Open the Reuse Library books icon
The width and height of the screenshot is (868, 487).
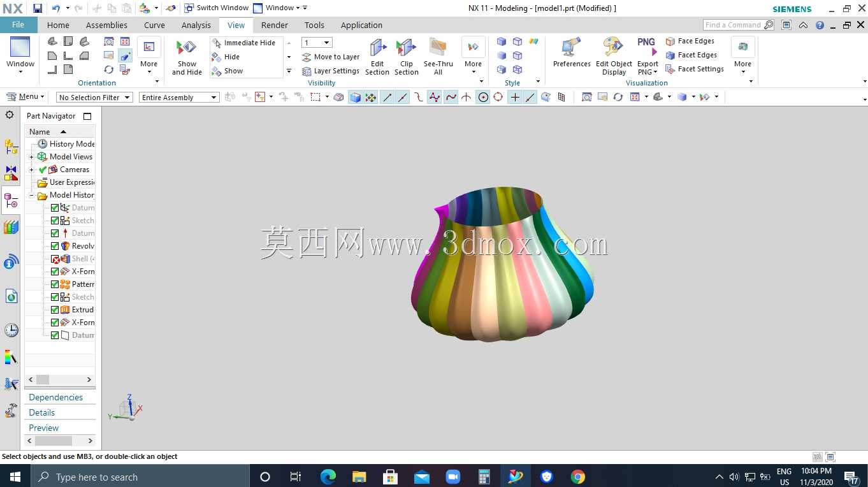(11, 228)
